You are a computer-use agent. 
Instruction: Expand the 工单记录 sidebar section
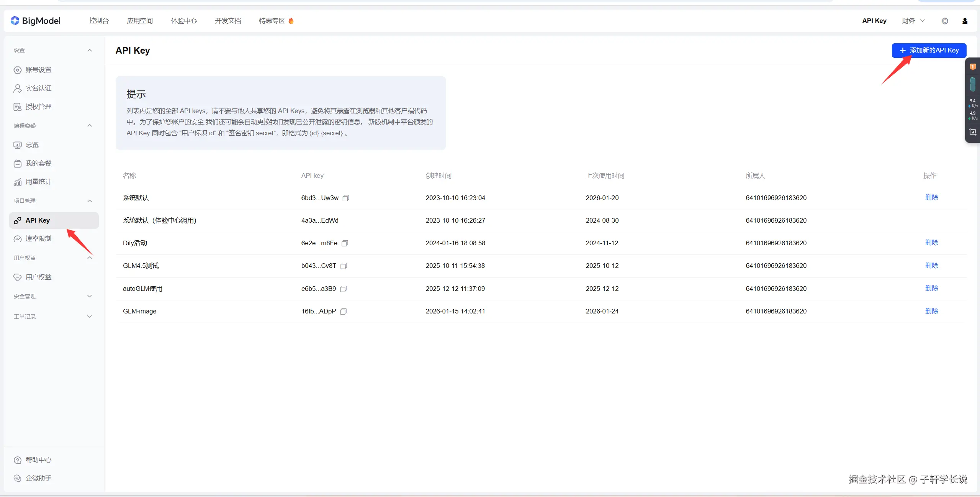(90, 317)
